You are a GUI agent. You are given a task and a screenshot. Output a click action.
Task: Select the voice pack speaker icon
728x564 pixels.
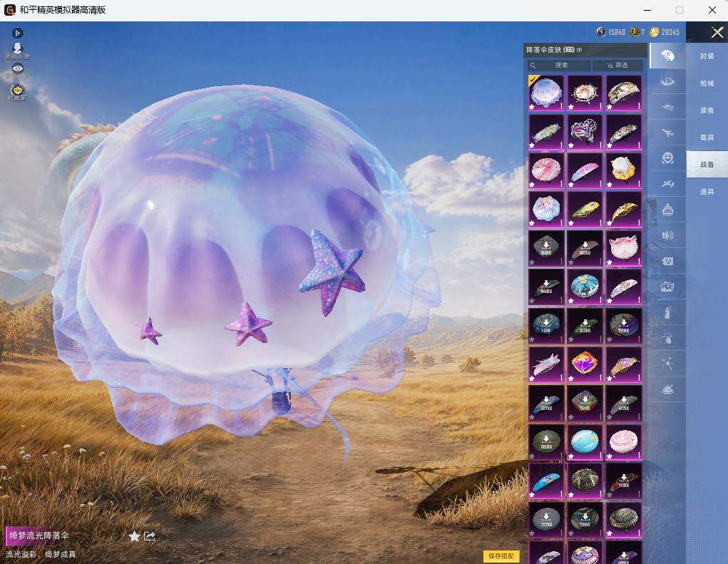coord(667,236)
